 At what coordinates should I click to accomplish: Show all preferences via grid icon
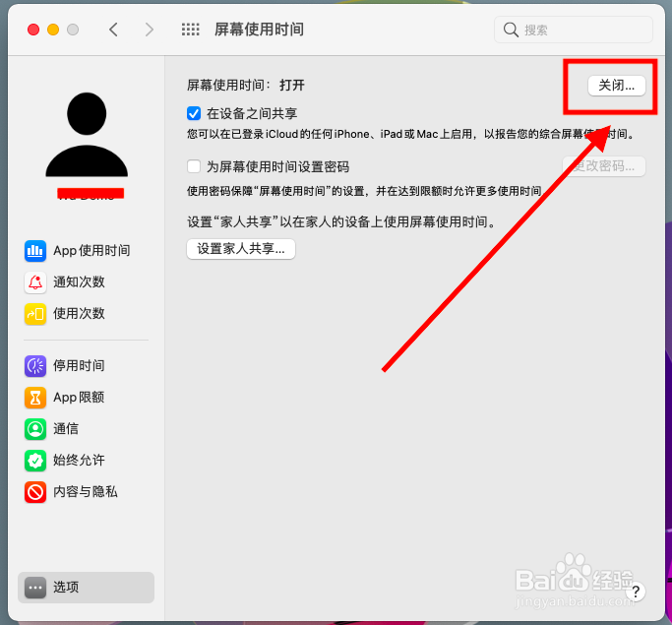[190, 30]
